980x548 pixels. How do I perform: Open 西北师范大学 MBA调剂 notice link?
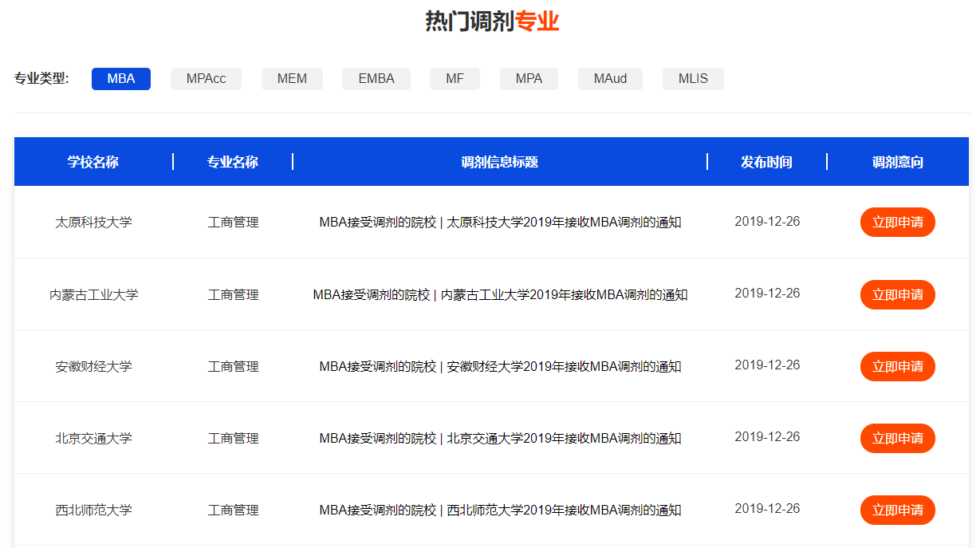pyautogui.click(x=500, y=511)
